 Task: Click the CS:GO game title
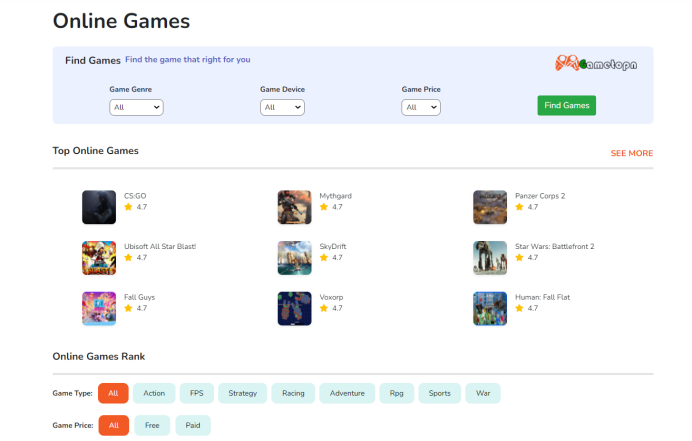135,196
